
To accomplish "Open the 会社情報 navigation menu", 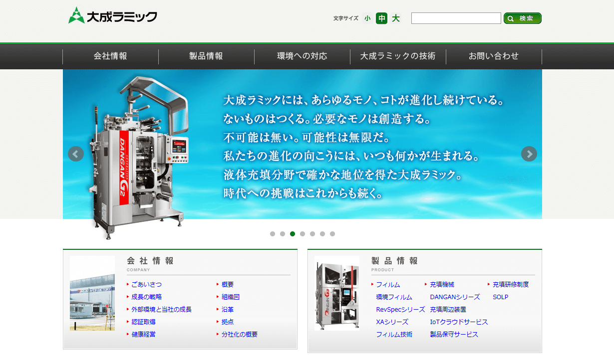I will (x=110, y=56).
